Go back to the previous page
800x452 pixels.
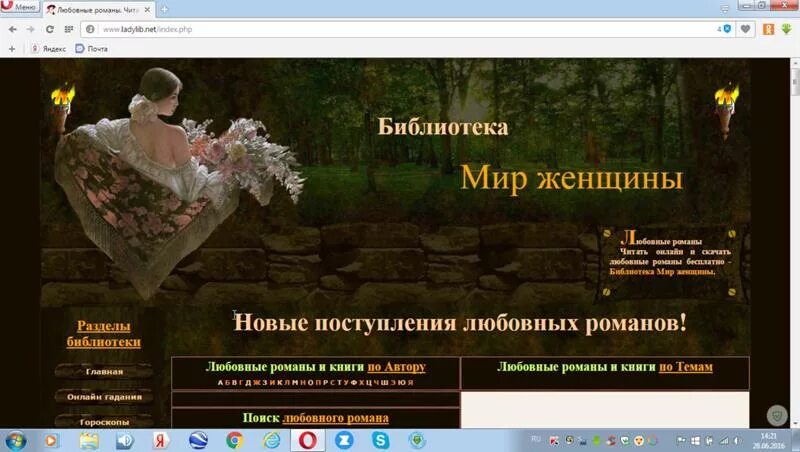[x=13, y=30]
